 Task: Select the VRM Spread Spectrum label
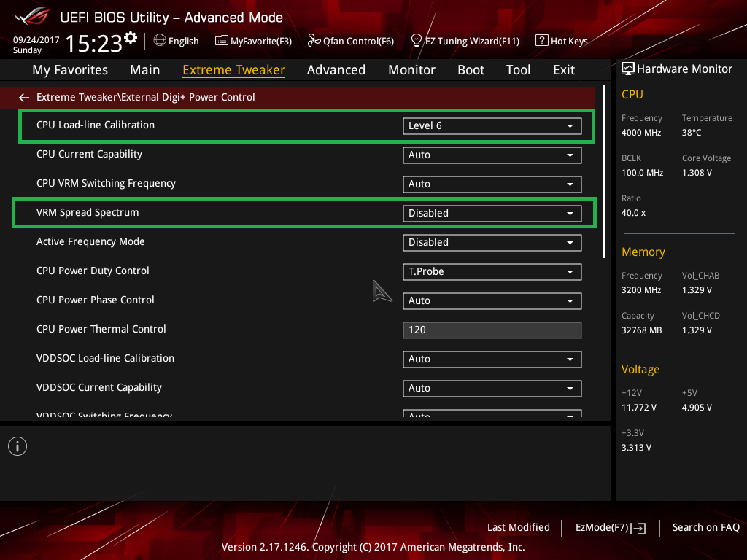(x=88, y=212)
